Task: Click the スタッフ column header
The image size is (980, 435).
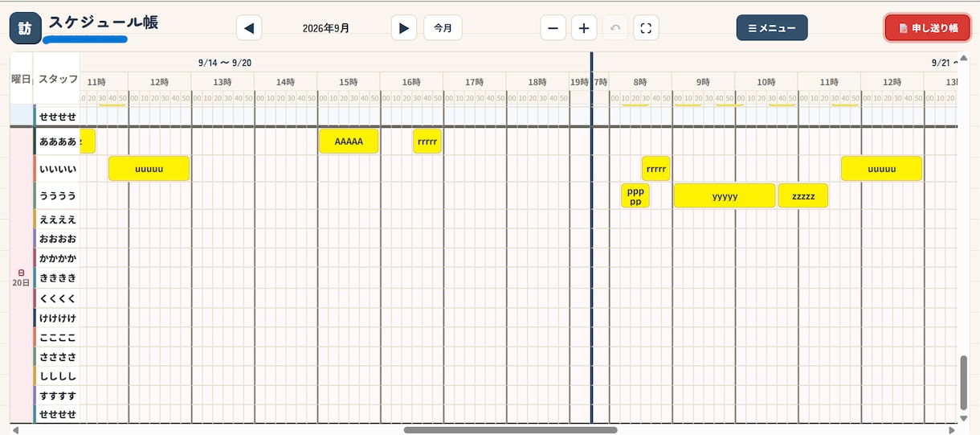Action: 58,79
